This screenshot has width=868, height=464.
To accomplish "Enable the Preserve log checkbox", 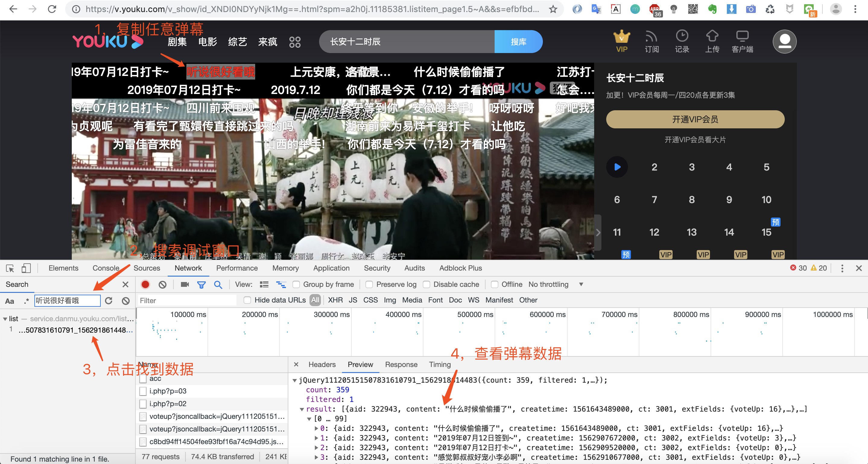I will (369, 284).
